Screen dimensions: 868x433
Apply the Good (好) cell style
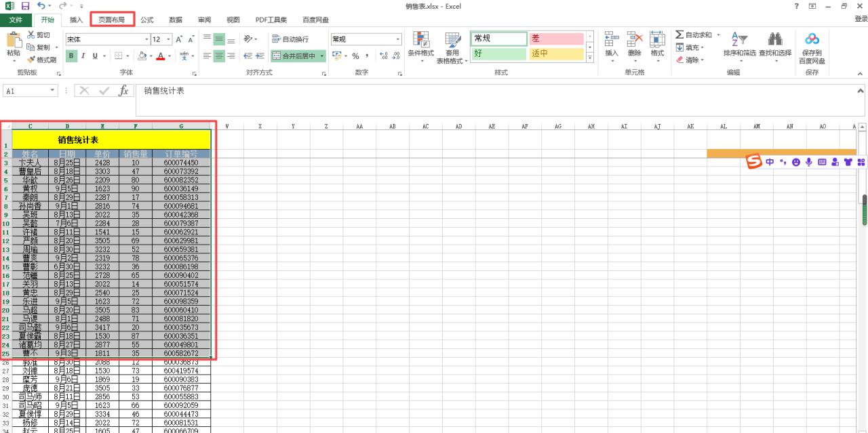pyautogui.click(x=498, y=54)
